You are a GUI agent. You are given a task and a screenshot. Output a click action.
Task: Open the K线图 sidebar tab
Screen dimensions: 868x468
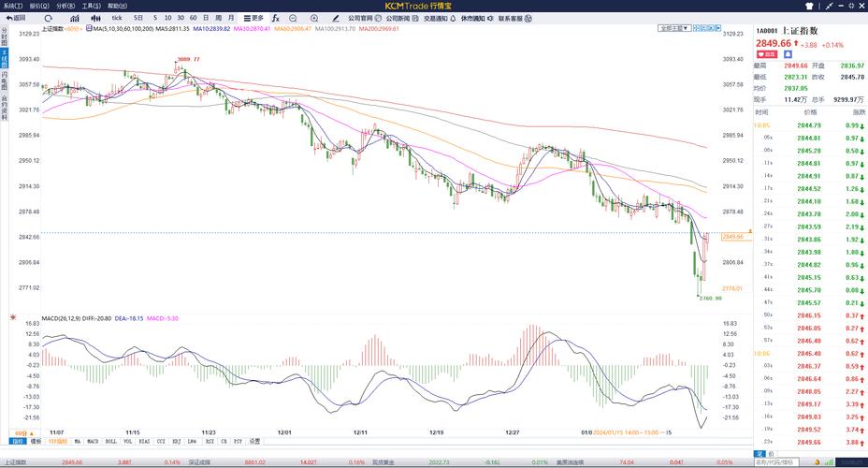(x=4, y=58)
